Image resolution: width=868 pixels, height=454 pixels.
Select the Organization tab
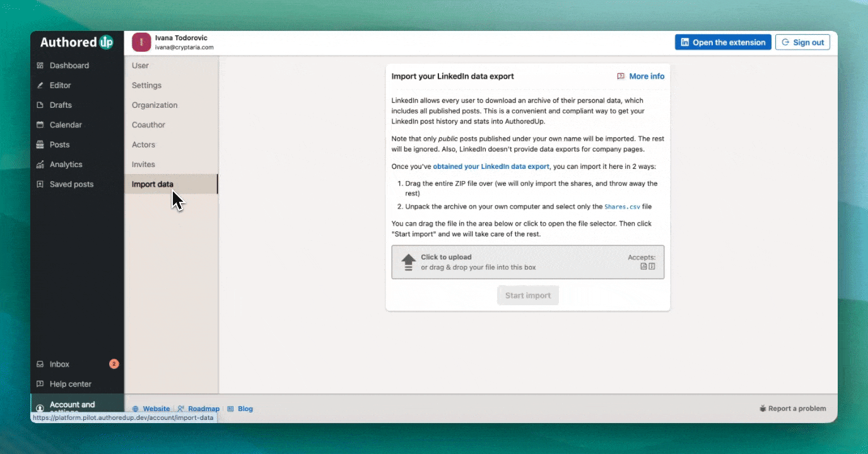[155, 105]
